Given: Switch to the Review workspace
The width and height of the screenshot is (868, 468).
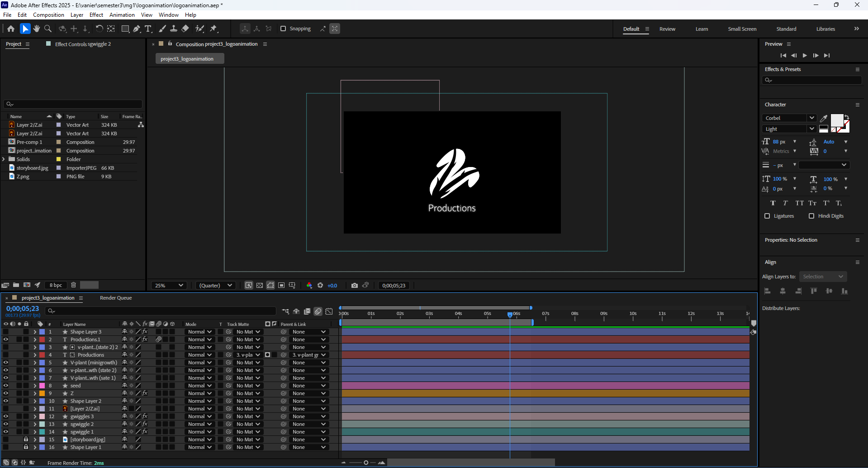Looking at the screenshot, I should [667, 29].
